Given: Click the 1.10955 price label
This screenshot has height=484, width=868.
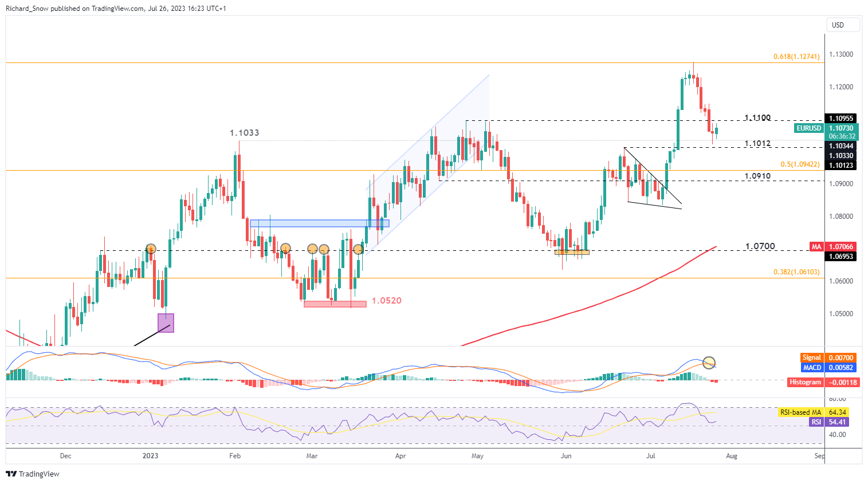Looking at the screenshot, I should point(841,119).
